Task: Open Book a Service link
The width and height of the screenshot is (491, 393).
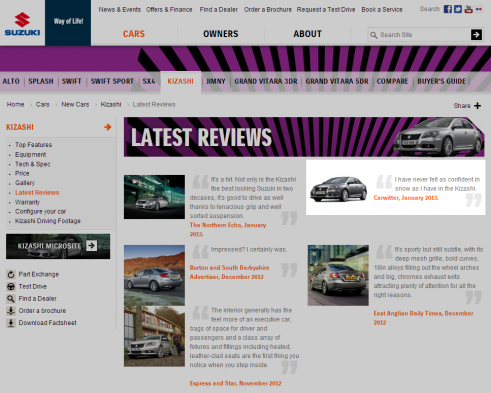Action: coord(382,10)
